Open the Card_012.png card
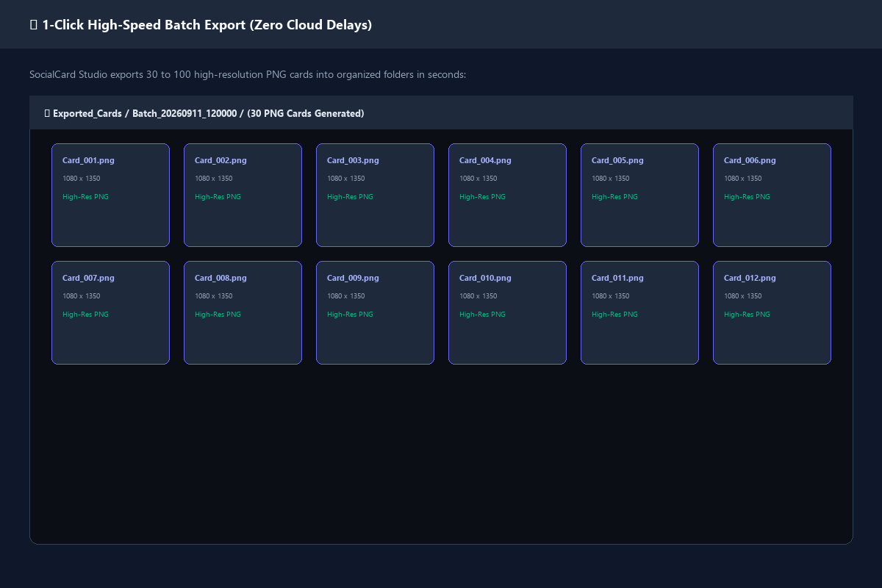The image size is (882, 588). click(772, 312)
